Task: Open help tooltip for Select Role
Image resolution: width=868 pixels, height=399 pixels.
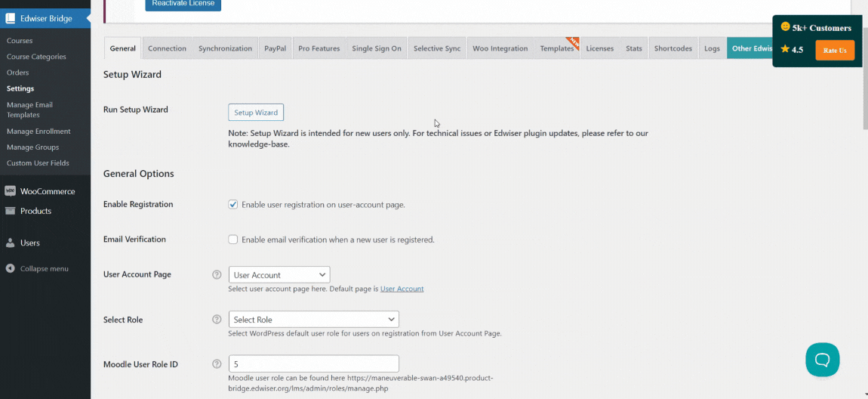Action: [x=217, y=319]
